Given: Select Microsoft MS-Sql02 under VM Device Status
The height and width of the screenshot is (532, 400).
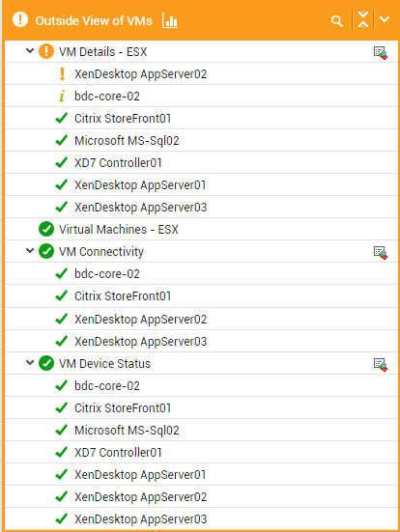Looking at the screenshot, I should [x=127, y=431].
